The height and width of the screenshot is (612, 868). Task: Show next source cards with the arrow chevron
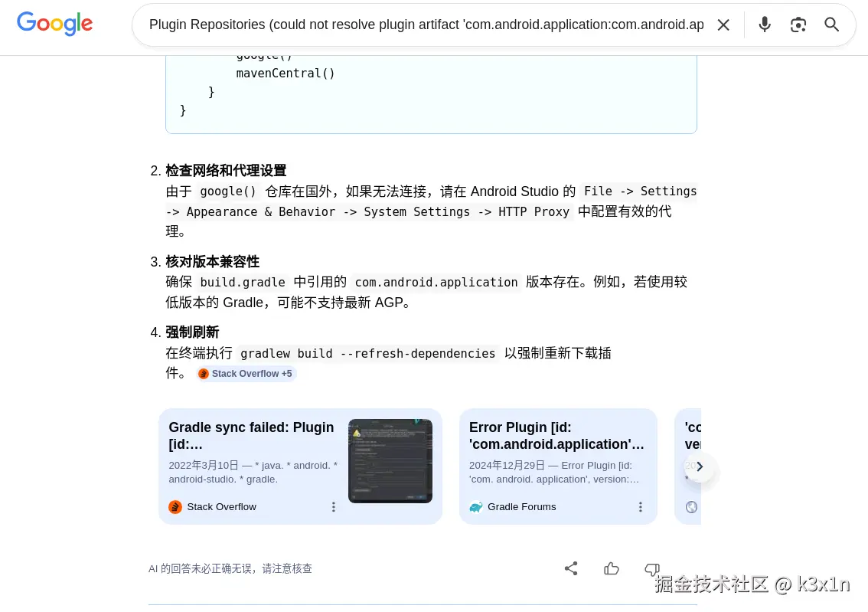point(700,466)
